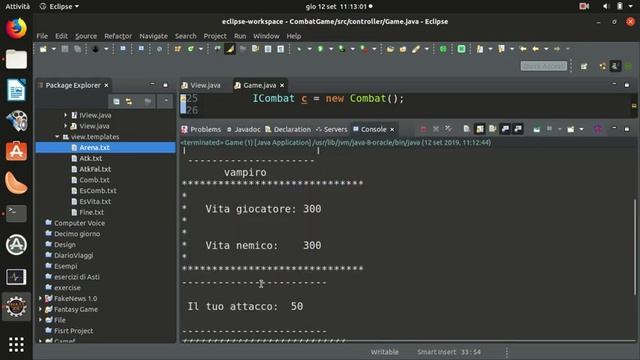This screenshot has width=640, height=360.
Task: Open the New dropdown arrow
Action: pos(53,49)
